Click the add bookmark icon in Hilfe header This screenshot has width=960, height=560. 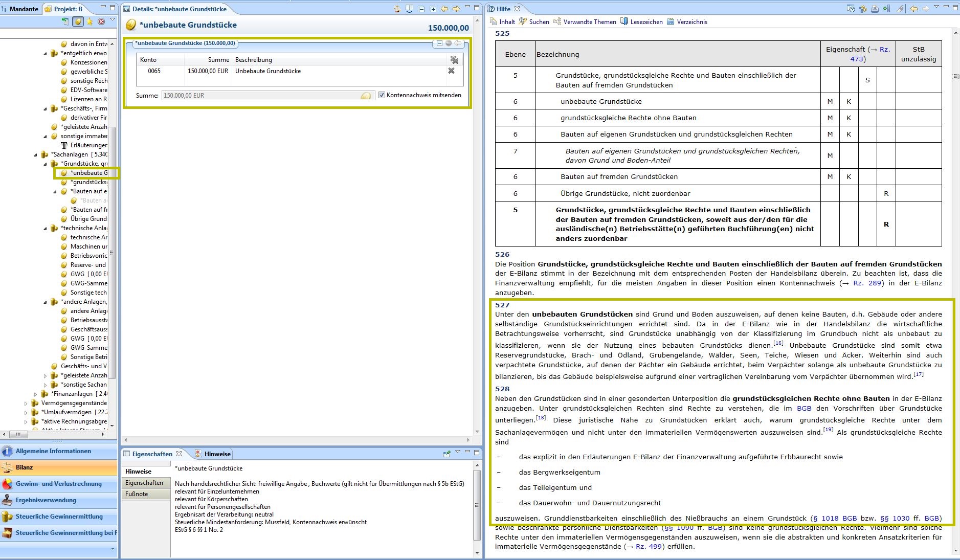pyautogui.click(x=886, y=9)
